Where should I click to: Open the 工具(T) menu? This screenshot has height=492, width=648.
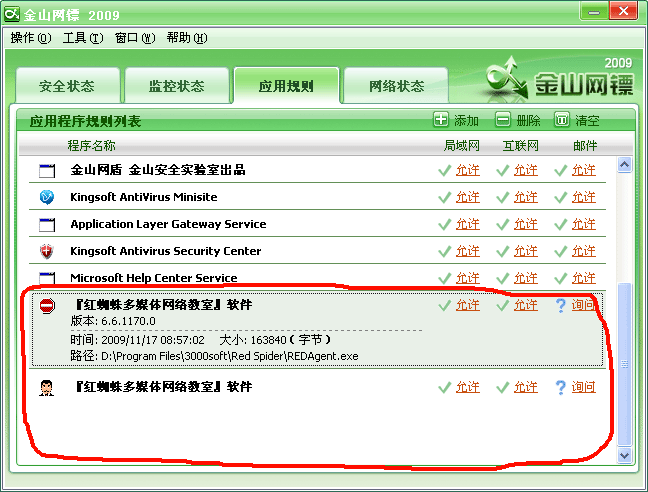pos(82,38)
